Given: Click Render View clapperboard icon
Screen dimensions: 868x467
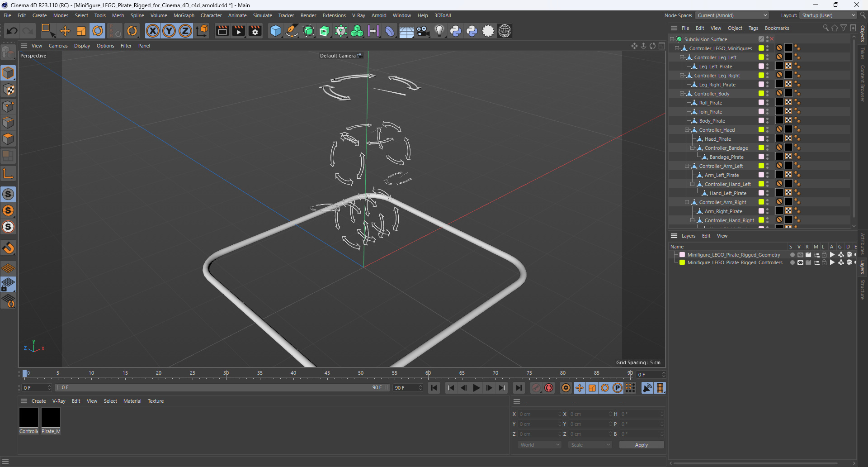Looking at the screenshot, I should point(222,31).
